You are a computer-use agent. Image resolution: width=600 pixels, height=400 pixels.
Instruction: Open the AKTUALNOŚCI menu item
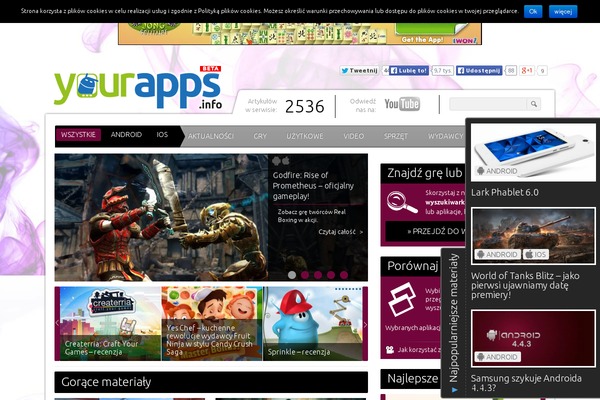(x=210, y=136)
